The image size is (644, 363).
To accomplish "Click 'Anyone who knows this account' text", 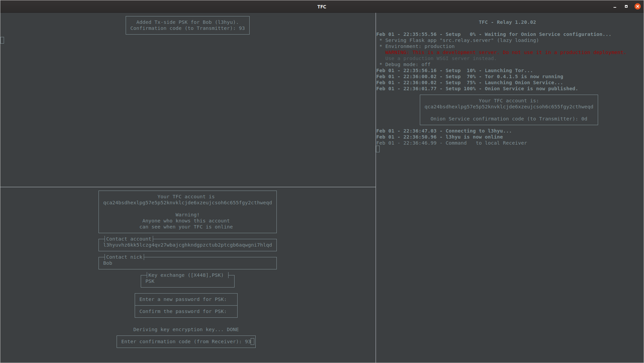I will click(x=186, y=221).
